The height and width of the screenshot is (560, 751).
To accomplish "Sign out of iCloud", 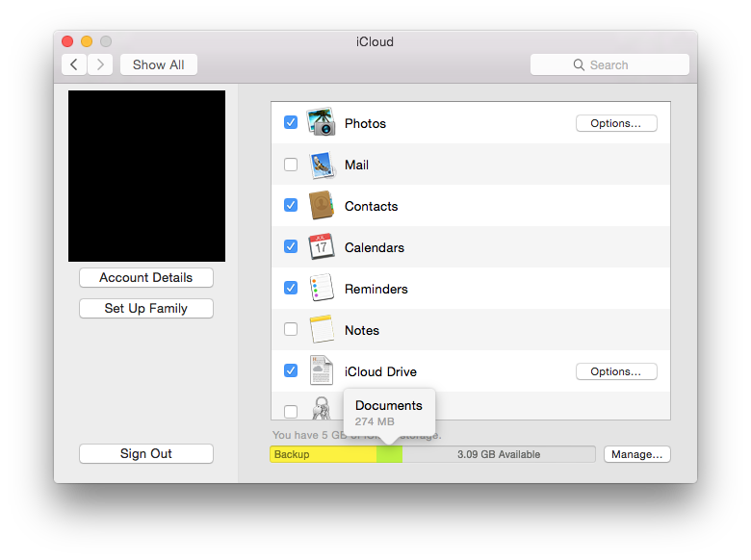I will point(146,454).
